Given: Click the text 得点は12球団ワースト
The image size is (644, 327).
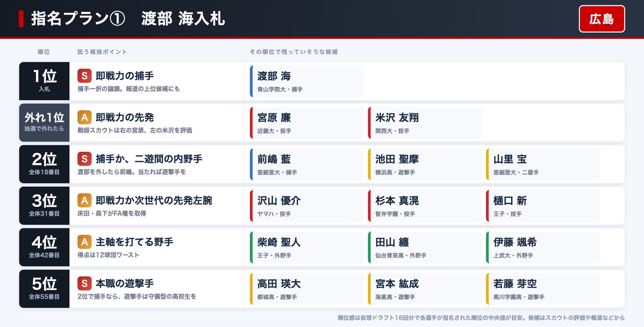Looking at the screenshot, I should point(108,255).
